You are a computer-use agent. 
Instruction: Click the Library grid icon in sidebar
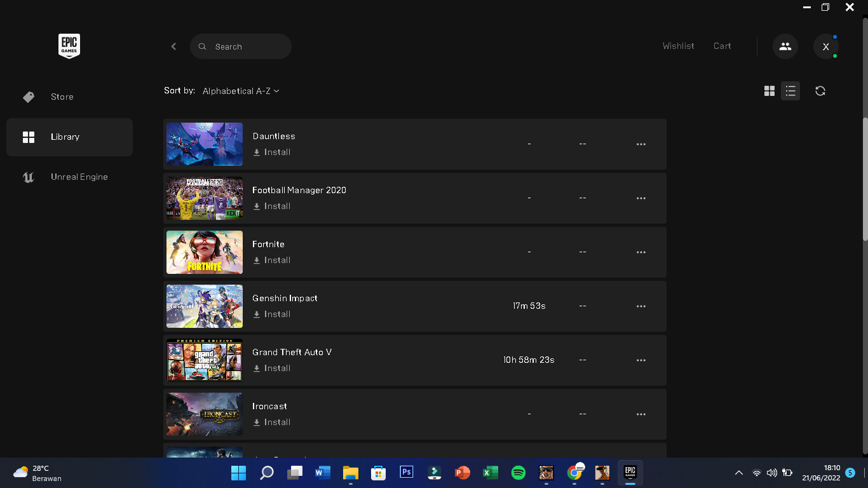[x=29, y=137]
